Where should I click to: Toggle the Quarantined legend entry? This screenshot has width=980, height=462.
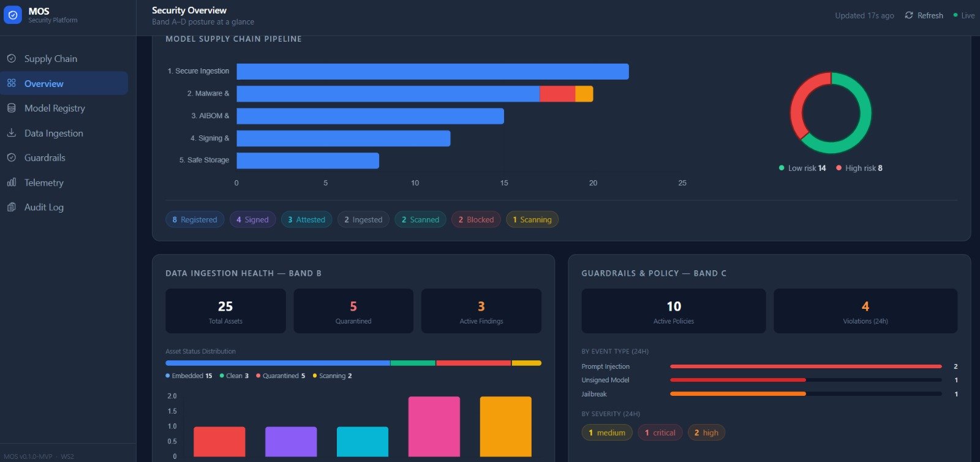tap(281, 376)
